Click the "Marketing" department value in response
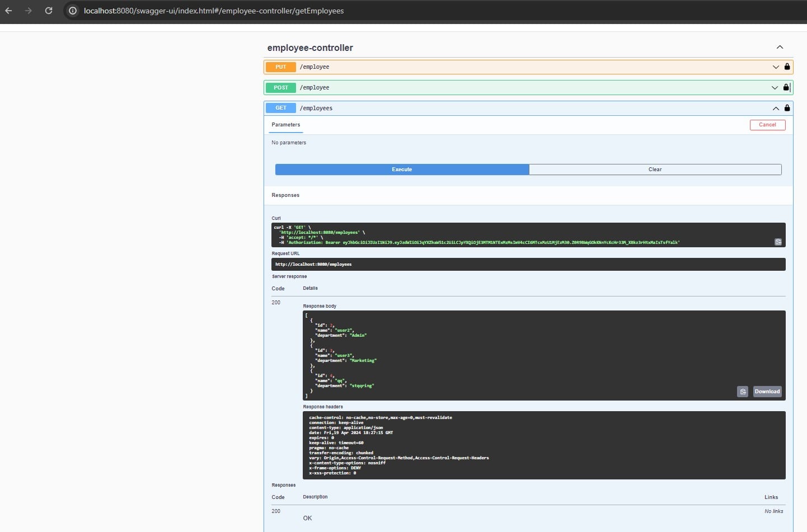This screenshot has height=532, width=807. click(x=363, y=361)
